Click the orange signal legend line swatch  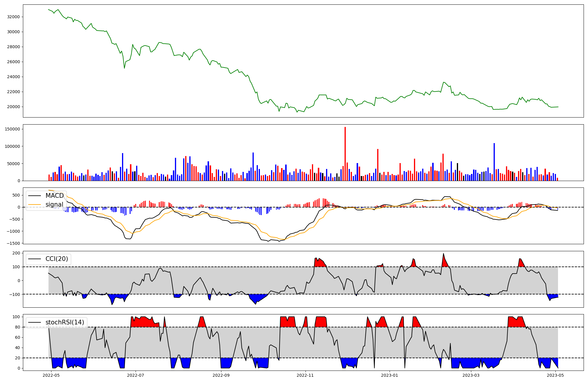tap(34, 205)
